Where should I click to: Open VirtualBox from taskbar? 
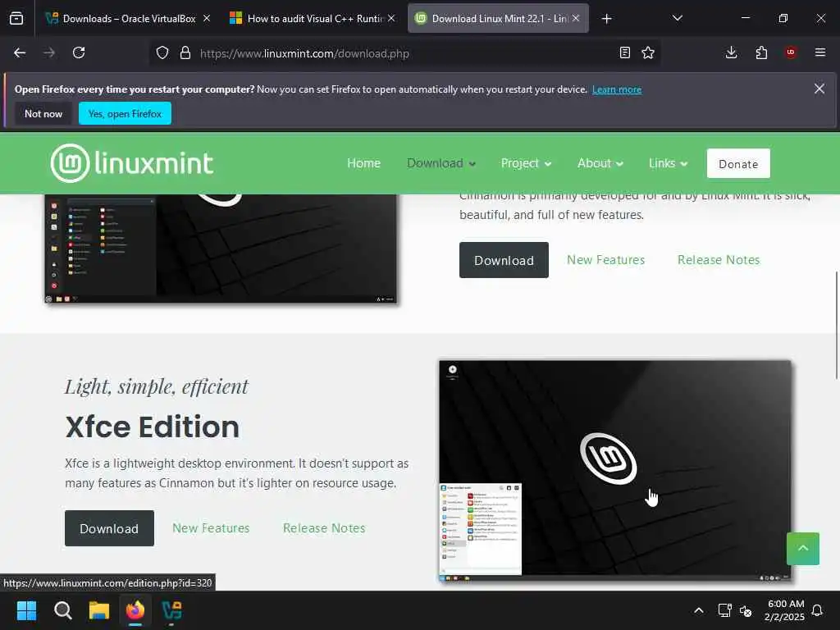coord(172,610)
